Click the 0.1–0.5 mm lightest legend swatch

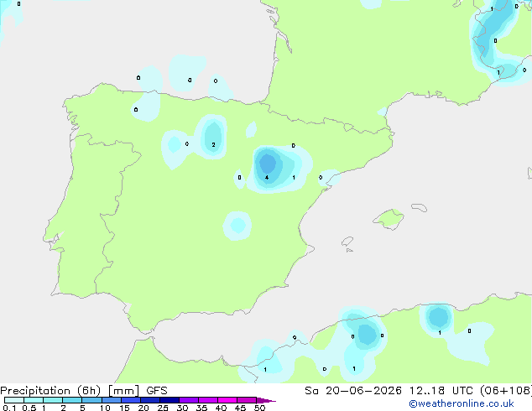point(14,400)
